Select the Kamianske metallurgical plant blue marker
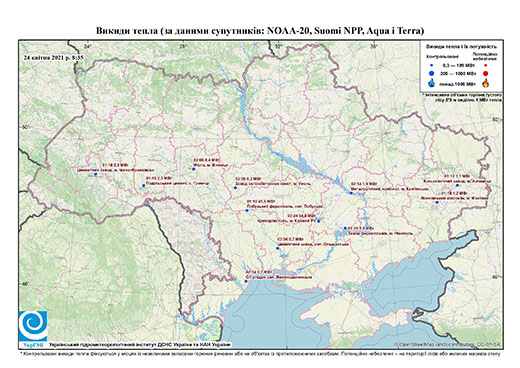 351,193
